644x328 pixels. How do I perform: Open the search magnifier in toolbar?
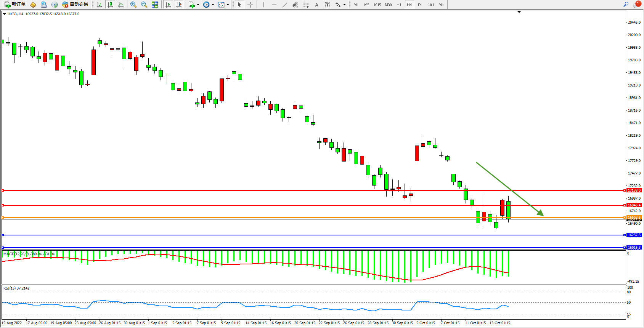pos(626,5)
